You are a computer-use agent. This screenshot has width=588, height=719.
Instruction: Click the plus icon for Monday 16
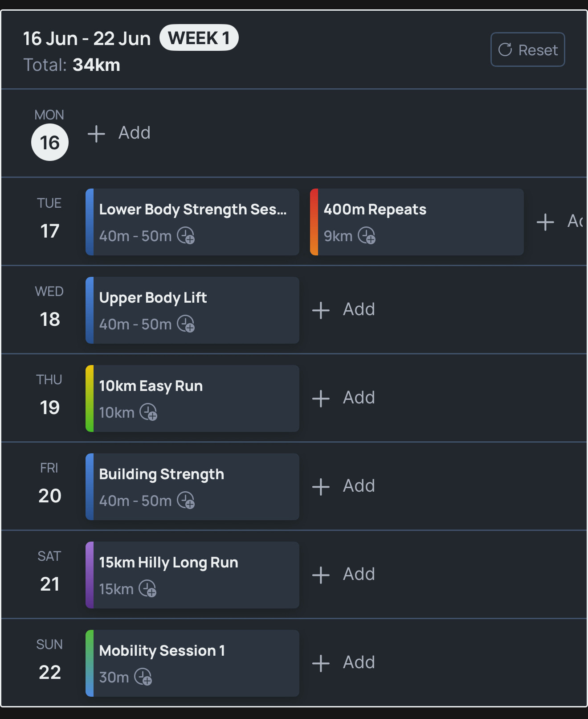(96, 134)
